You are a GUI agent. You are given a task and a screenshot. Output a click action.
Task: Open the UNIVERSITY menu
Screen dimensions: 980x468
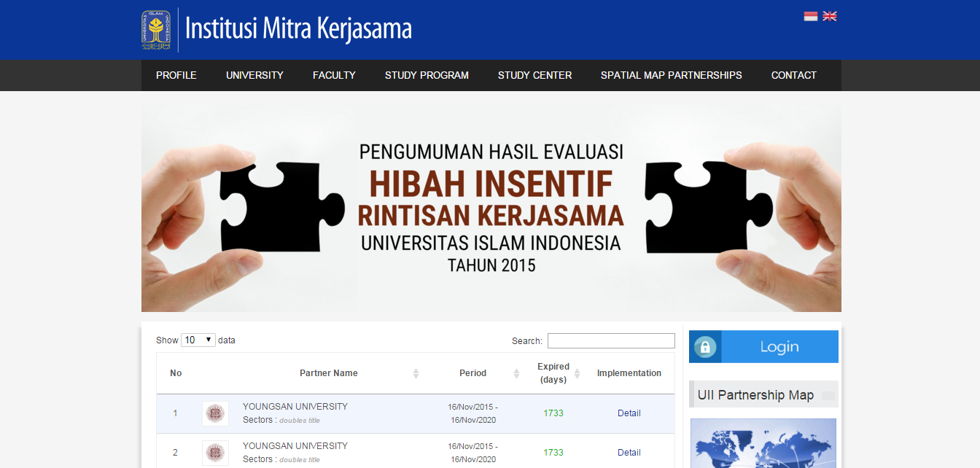254,75
